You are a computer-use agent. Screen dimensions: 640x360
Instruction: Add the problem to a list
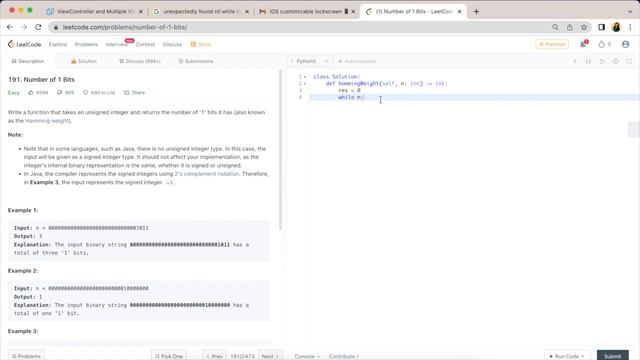click(x=99, y=93)
